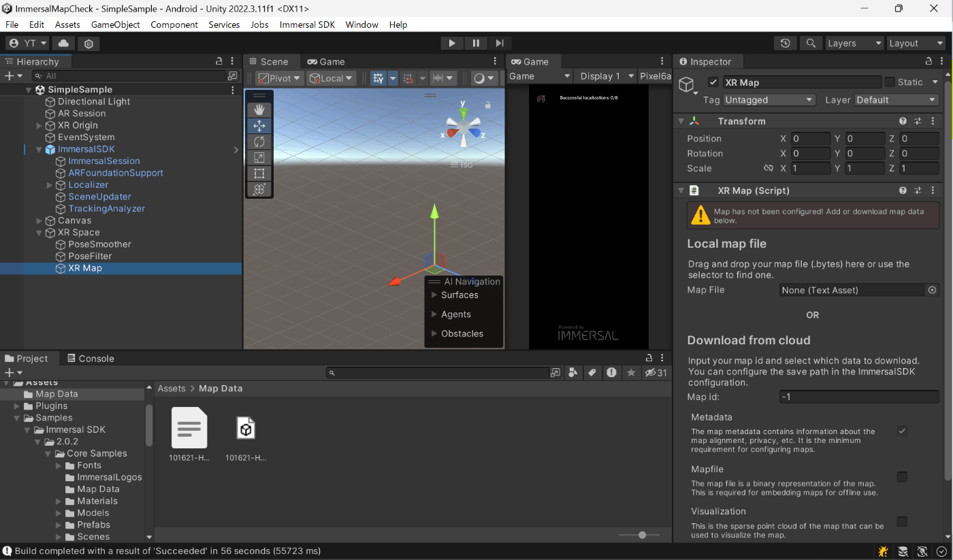Expand the Surfaces section in AI Navigation

pyautogui.click(x=434, y=295)
